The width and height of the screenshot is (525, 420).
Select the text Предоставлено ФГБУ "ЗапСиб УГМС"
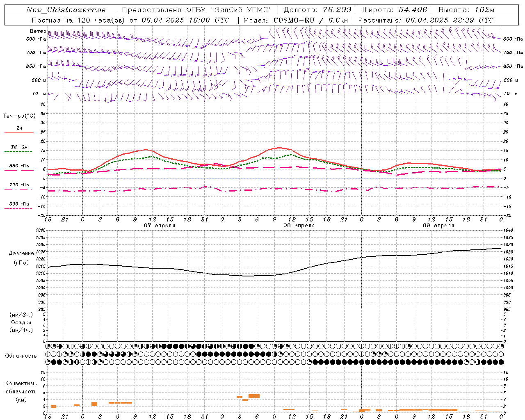(197, 10)
